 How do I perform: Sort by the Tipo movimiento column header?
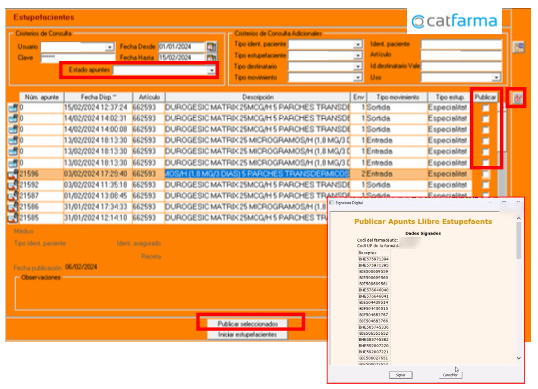click(397, 97)
